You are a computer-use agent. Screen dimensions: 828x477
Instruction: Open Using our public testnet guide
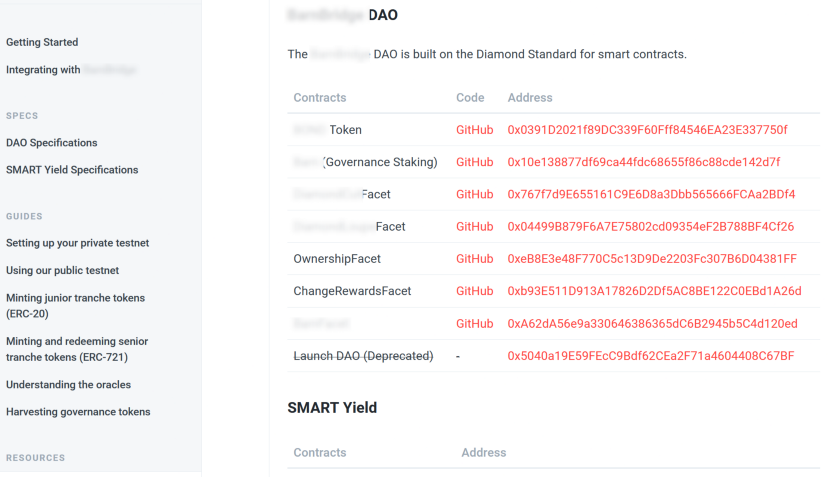point(62,271)
